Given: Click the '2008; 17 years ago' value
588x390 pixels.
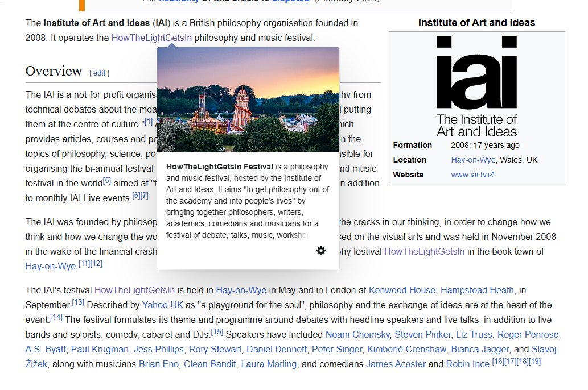Looking at the screenshot, I should pyautogui.click(x=485, y=146).
